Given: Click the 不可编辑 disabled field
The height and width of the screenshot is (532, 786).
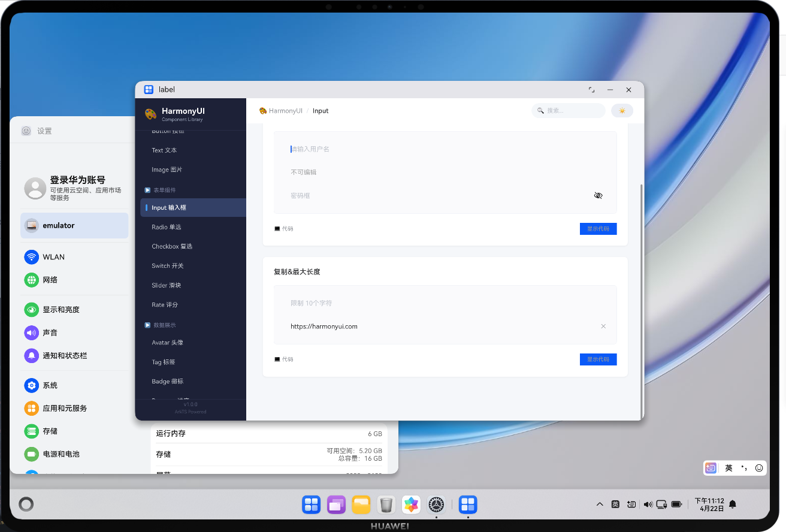Looking at the screenshot, I should (x=445, y=172).
